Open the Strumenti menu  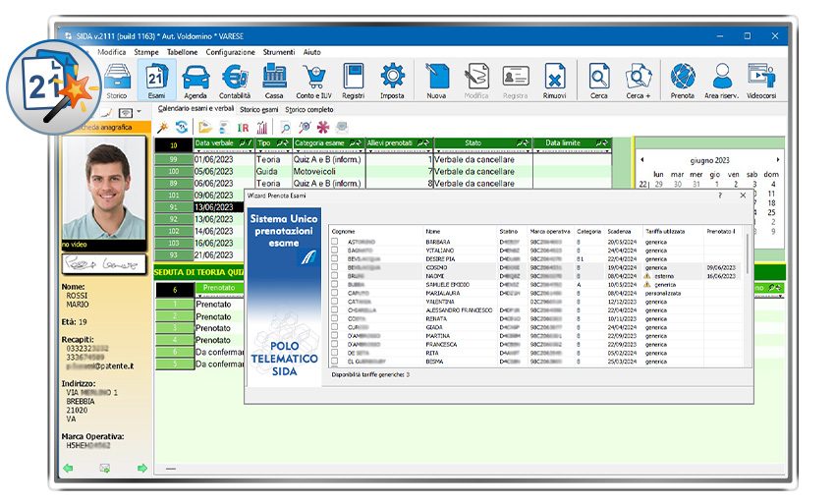tap(279, 52)
